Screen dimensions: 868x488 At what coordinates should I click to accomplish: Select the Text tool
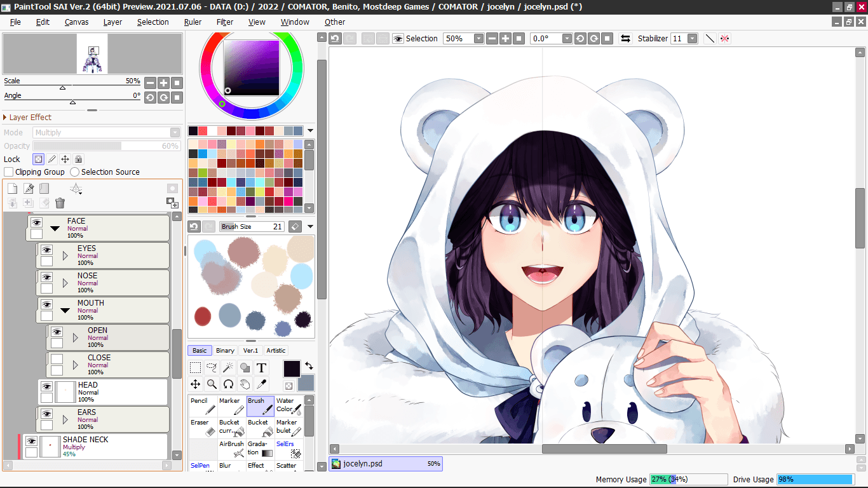click(x=262, y=367)
